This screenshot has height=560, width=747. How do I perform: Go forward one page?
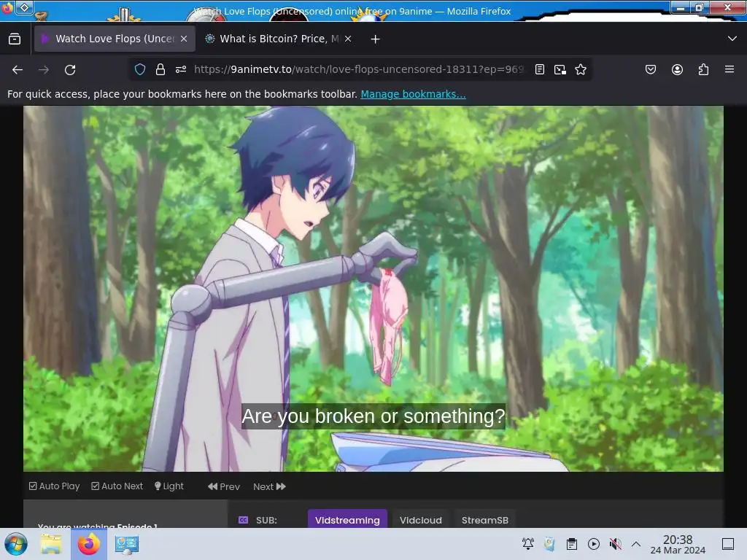click(x=44, y=70)
